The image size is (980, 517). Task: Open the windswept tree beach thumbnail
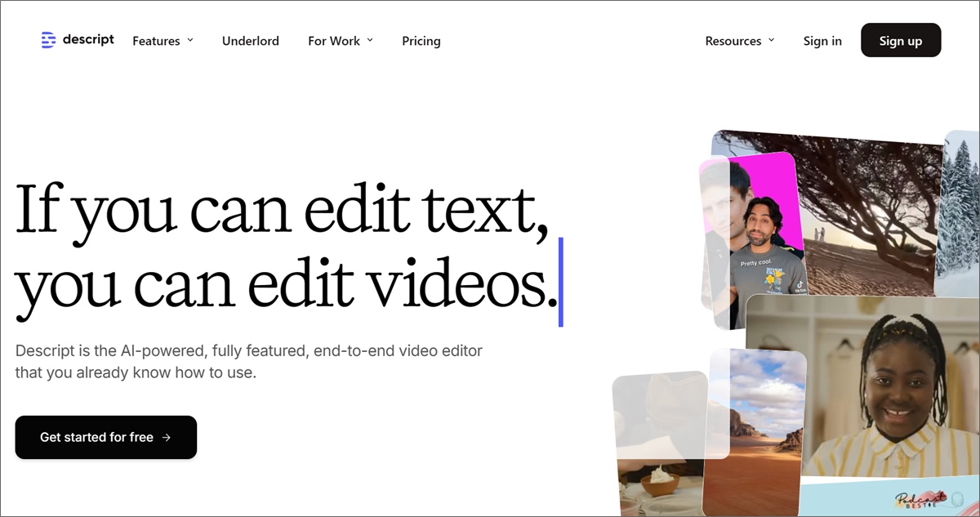tap(866, 212)
